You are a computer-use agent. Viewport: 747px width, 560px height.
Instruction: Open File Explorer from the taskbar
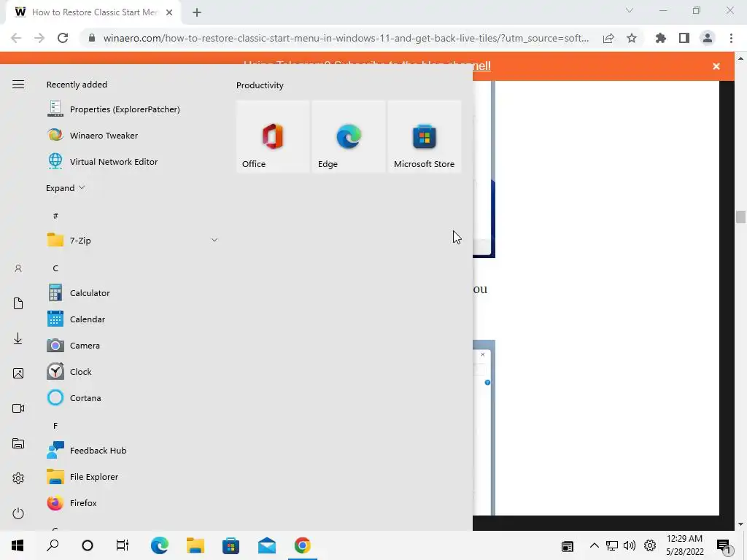tap(196, 545)
